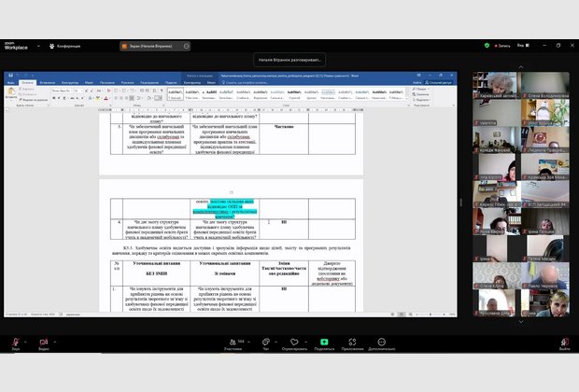579x392 pixels.
Task: Open the Apps panel
Action: (353, 343)
